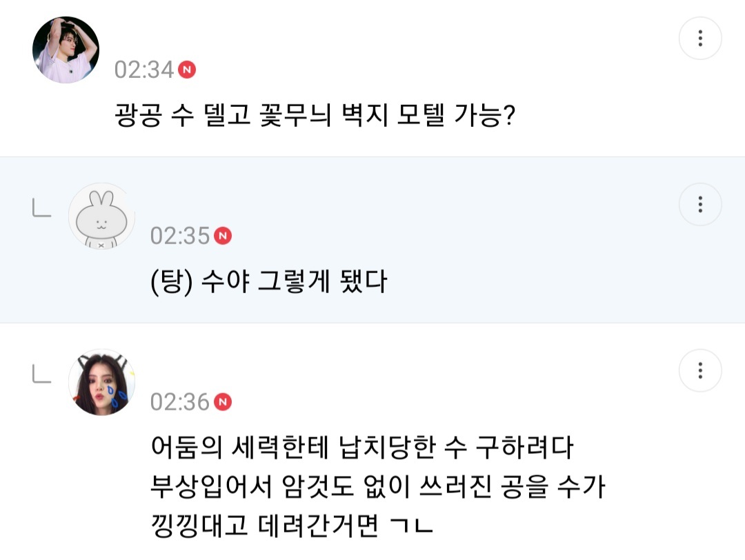
Task: Open the crying-sticker girl profile picture
Action: (101, 381)
